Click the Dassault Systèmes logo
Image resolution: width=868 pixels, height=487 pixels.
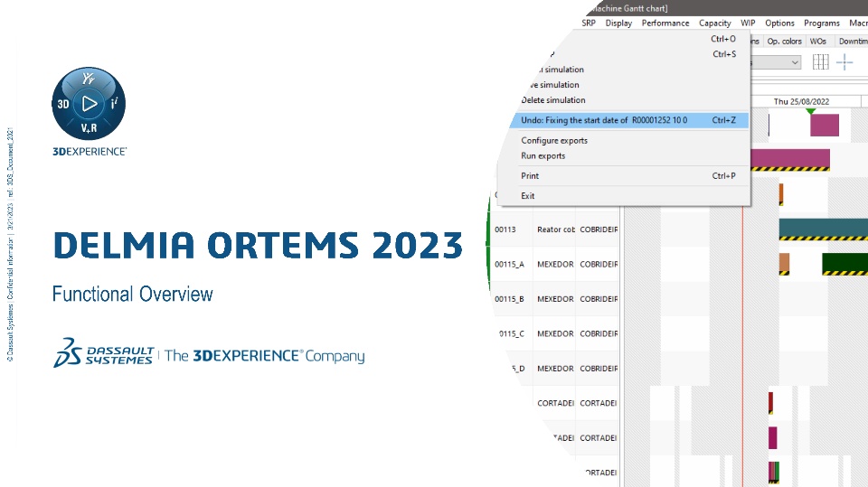[103, 353]
